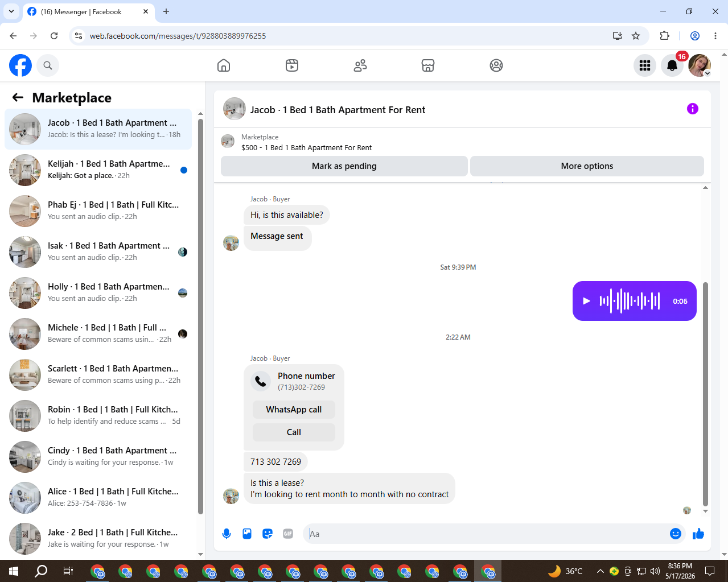Viewport: 728px width, 582px height.
Task: Click the Facebook search magnifier icon
Action: 48,65
